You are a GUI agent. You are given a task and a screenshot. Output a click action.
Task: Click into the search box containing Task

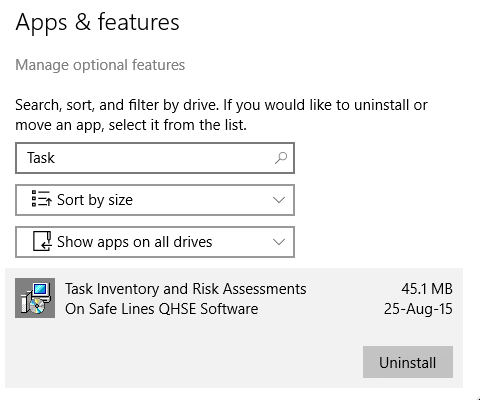155,158
